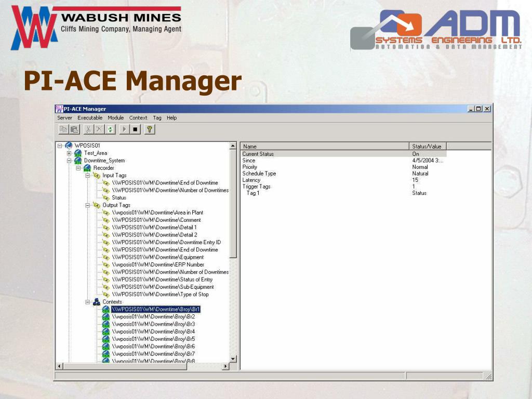
Task: Click the context icon beside Broy\Br4
Action: tap(106, 331)
